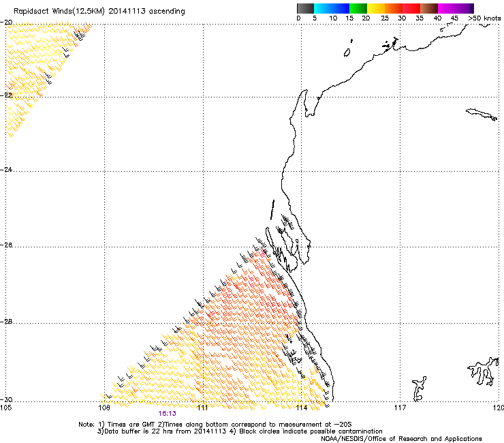Click the note line 'Times are GMT'
504x443 pixels.
tap(130, 425)
